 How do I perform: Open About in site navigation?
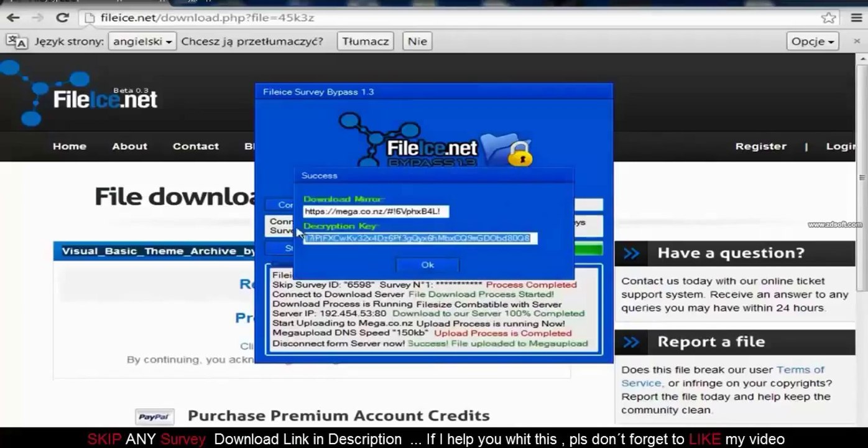click(129, 146)
